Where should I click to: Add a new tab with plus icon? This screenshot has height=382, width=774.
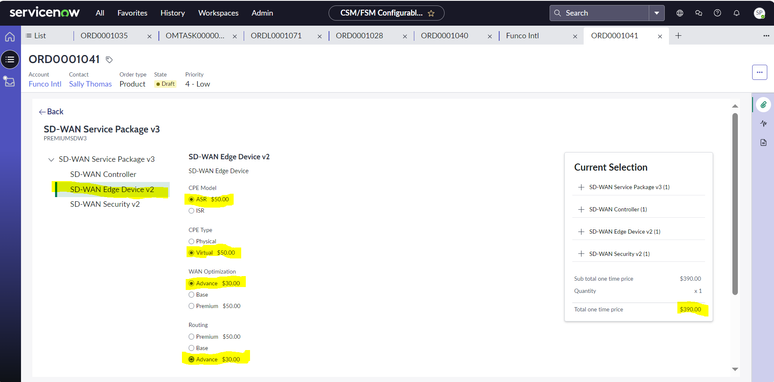click(x=678, y=36)
